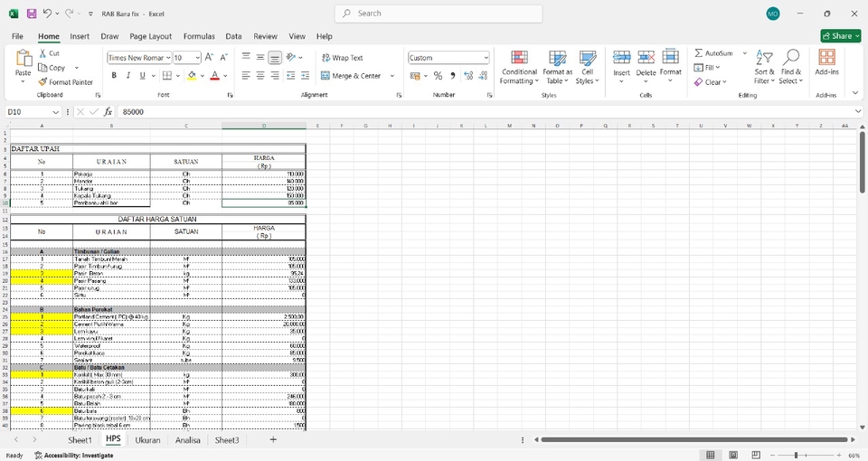Expand the AutoSum options arrow

pyautogui.click(x=744, y=53)
